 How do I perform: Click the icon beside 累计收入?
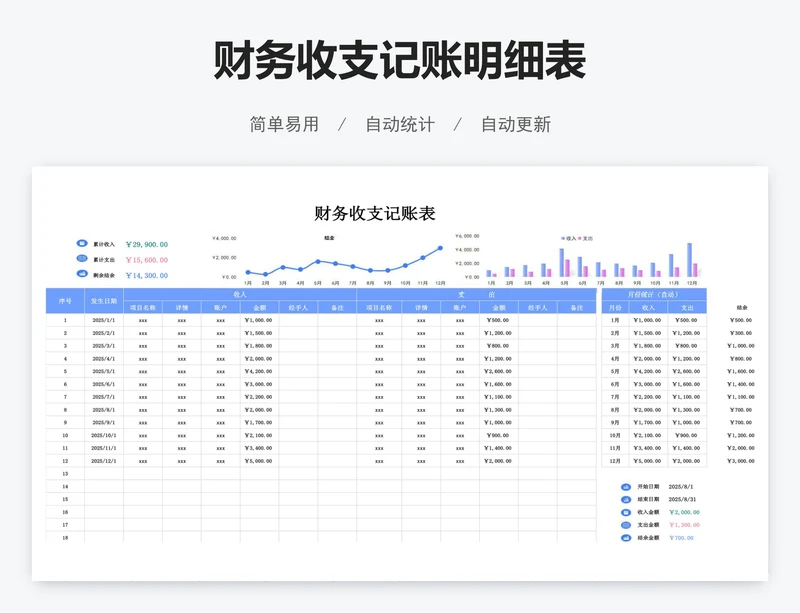[x=82, y=243]
